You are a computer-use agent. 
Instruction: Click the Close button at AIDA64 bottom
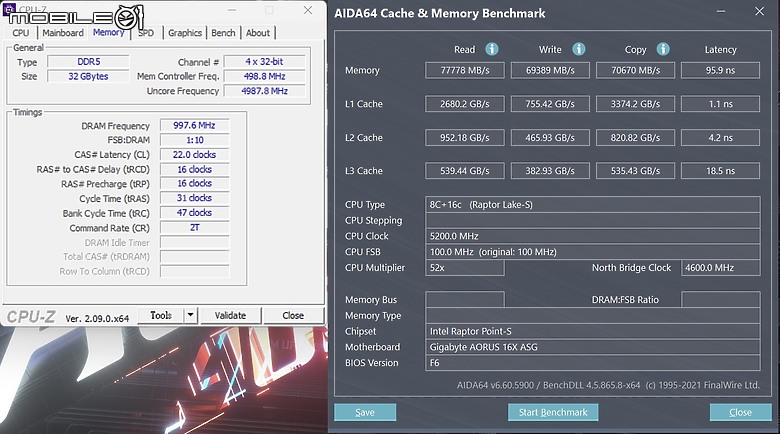[x=740, y=412]
